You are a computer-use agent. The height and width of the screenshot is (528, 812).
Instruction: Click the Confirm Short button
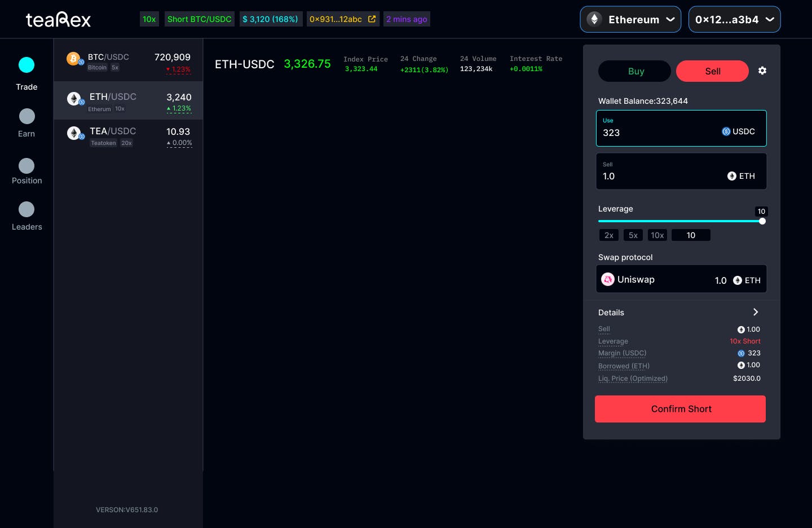[x=680, y=409]
